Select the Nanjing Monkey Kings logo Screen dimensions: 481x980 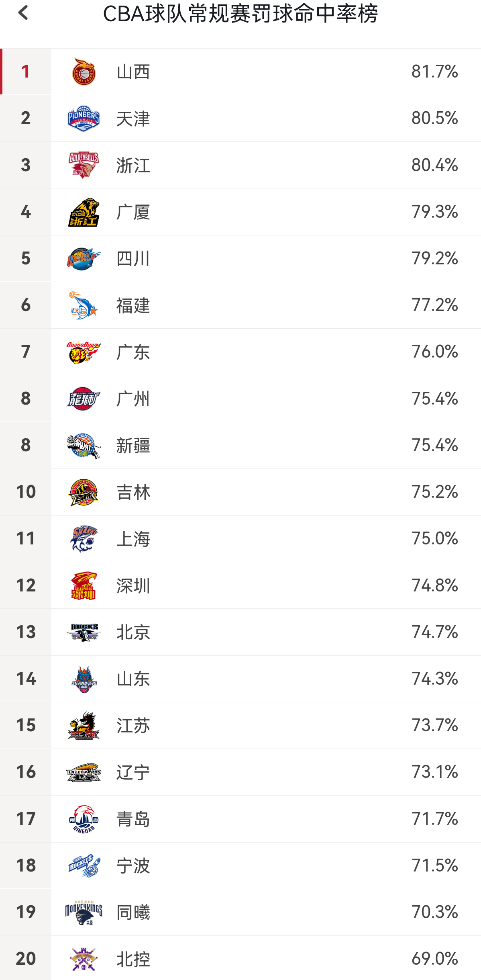[x=84, y=912]
